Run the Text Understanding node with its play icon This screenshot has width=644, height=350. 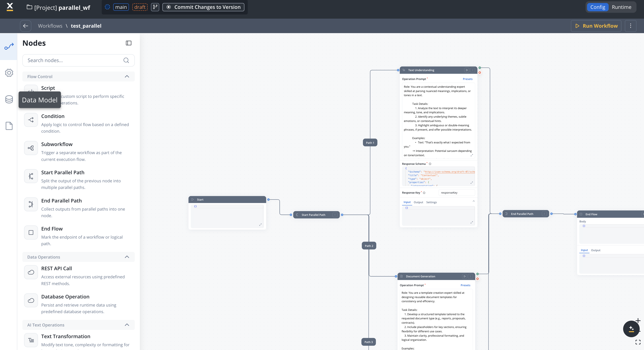point(467,70)
